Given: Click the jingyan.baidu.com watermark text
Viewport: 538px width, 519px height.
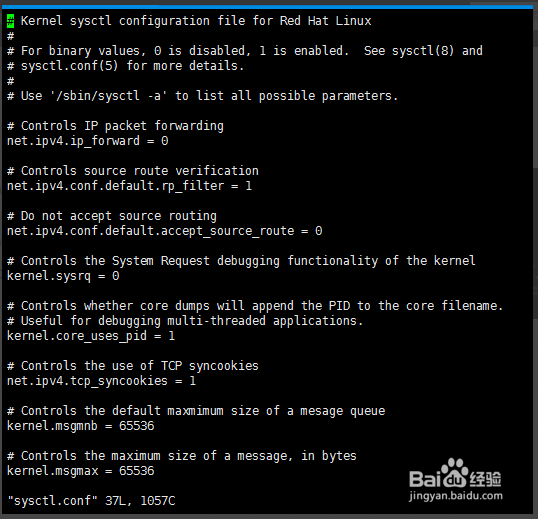Looking at the screenshot, I should tap(456, 496).
